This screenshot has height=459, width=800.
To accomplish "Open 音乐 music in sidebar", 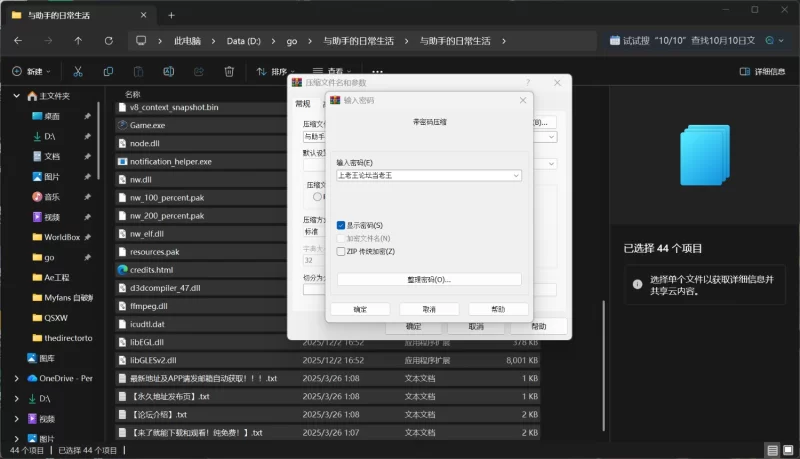I will tap(46, 197).
